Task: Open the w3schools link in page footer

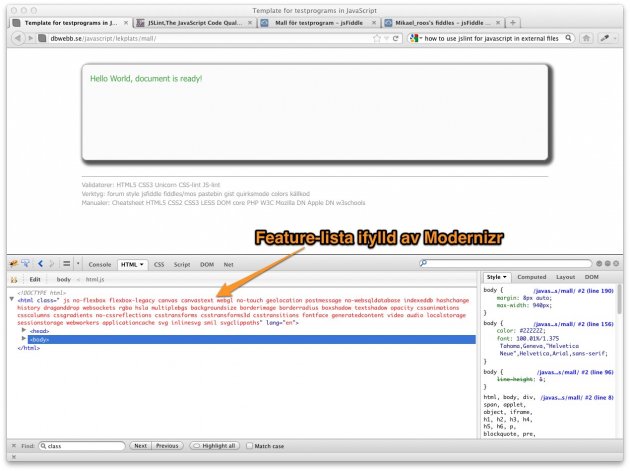Action: [350, 203]
